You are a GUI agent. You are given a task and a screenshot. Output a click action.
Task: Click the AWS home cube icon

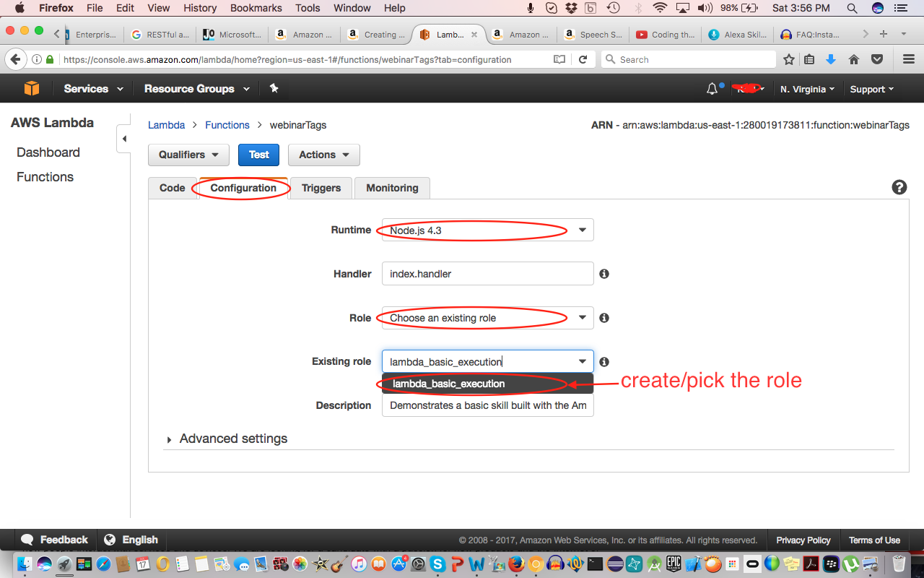pos(30,88)
